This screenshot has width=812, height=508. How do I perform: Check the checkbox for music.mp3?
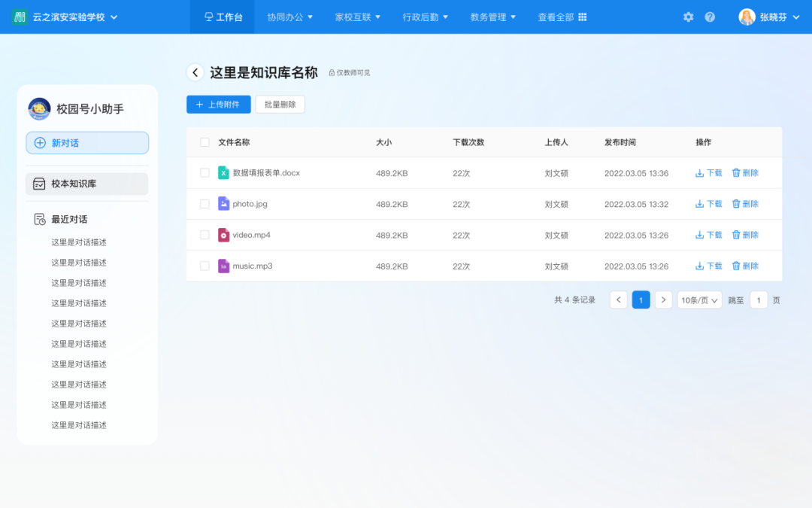click(x=204, y=266)
